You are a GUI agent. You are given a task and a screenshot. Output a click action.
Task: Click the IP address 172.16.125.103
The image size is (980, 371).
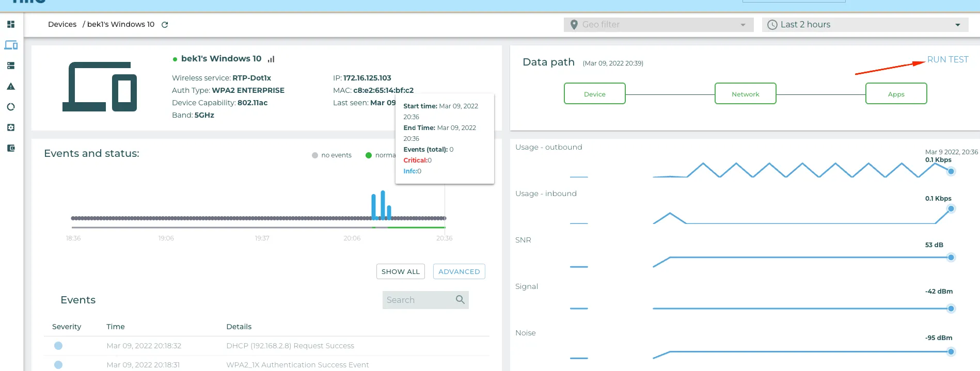367,78
